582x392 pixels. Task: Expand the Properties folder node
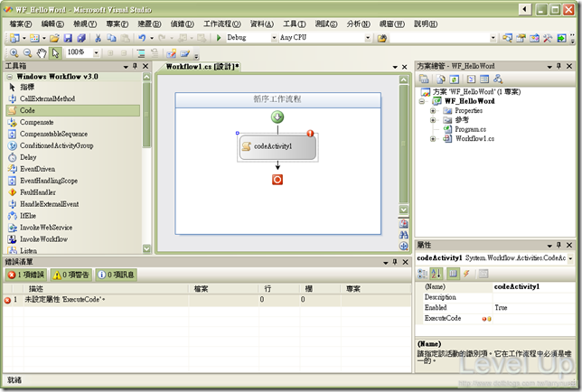(433, 110)
